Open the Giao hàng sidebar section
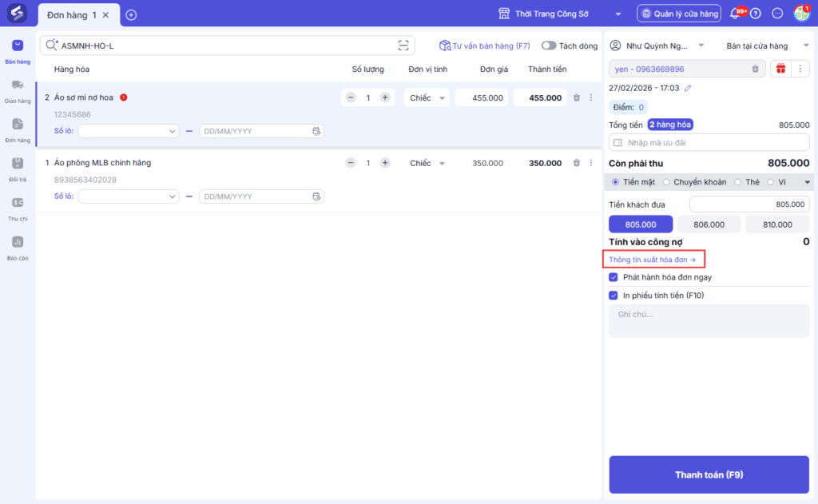This screenshot has width=818, height=504. [18, 91]
